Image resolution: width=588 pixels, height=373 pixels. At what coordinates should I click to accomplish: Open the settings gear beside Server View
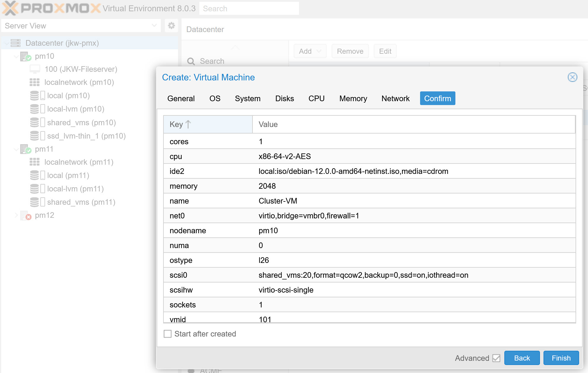click(x=171, y=26)
